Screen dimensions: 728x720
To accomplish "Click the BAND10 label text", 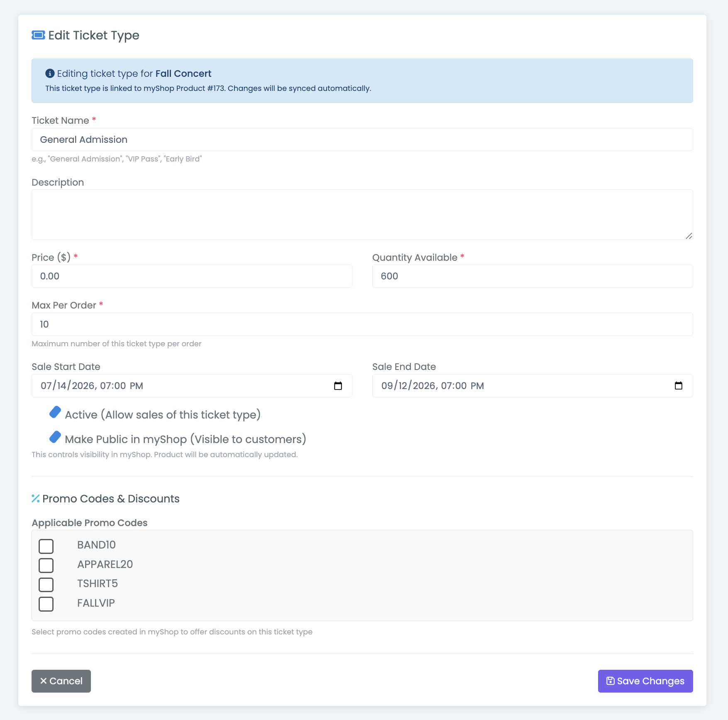I will [96, 545].
